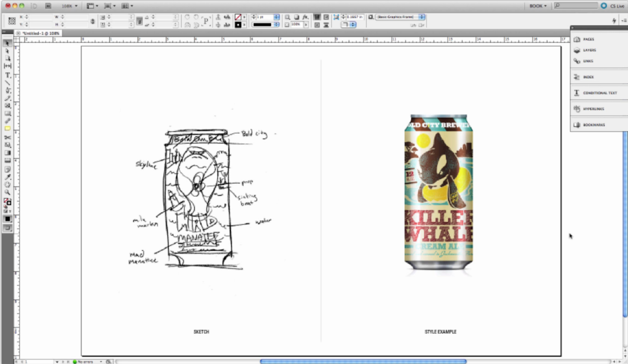The height and width of the screenshot is (364, 628).
Task: Click the corner size 0.1667 in field
Action: [x=354, y=17]
